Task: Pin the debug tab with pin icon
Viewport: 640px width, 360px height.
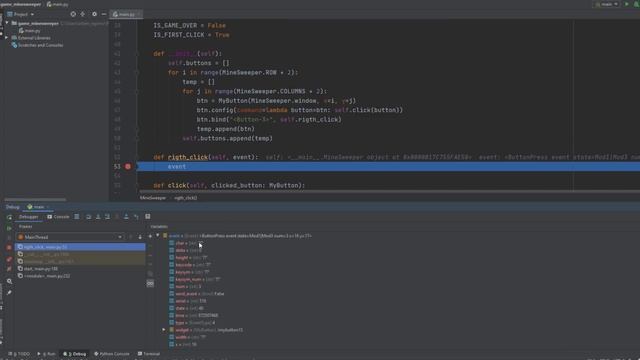Action: point(9,293)
